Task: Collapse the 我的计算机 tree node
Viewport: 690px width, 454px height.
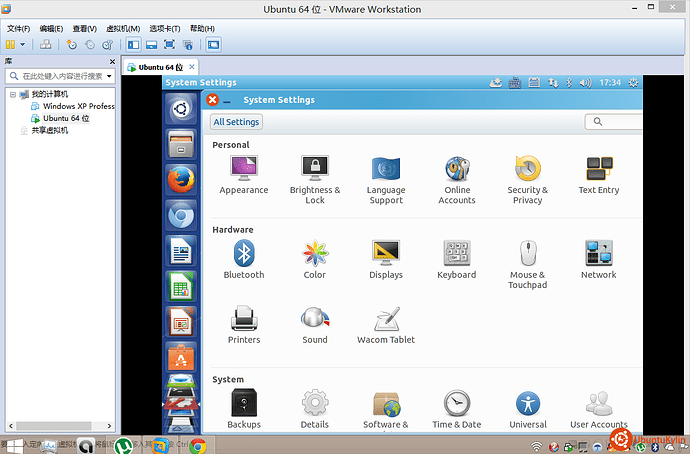Action: pyautogui.click(x=13, y=94)
